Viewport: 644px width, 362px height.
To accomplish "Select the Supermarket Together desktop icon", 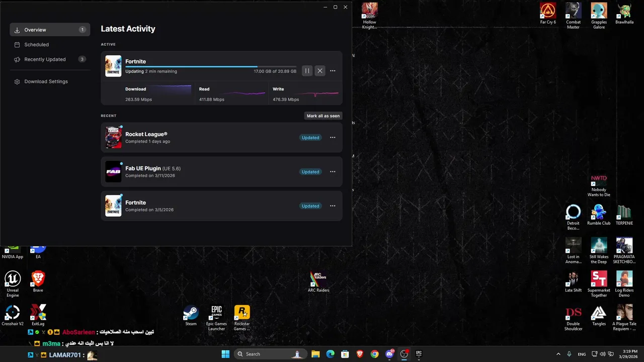I will coord(599,285).
